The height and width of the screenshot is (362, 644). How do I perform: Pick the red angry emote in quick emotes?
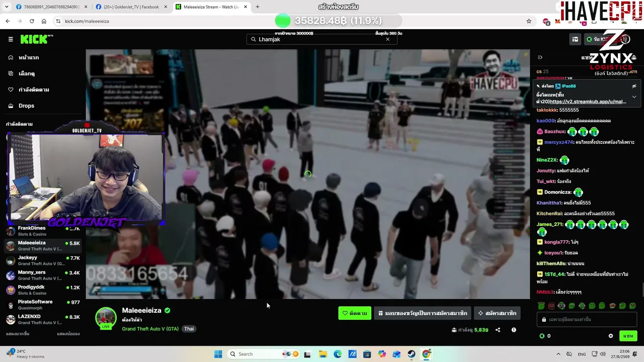pos(551,306)
